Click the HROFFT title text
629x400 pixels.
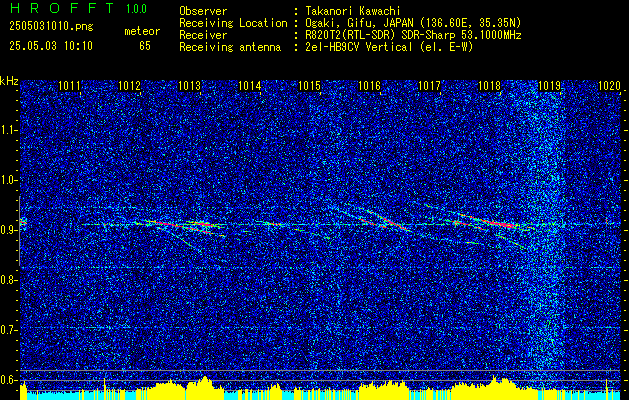pos(62,8)
